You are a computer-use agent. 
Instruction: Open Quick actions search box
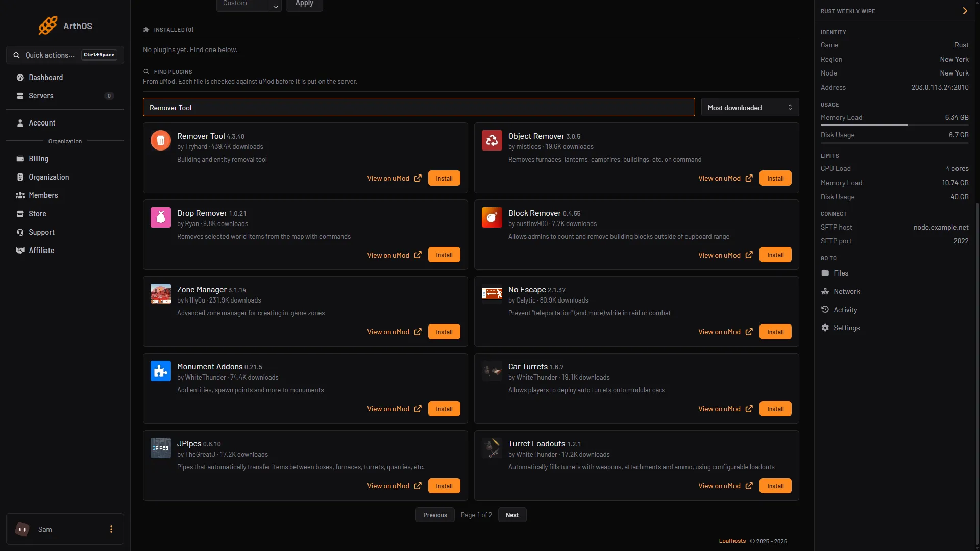point(65,55)
